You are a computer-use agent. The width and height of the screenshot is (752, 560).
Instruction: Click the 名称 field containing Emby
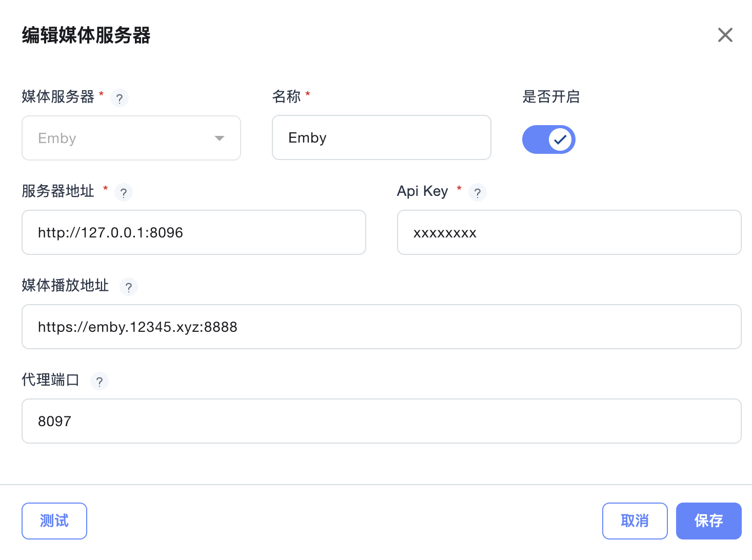click(x=381, y=138)
